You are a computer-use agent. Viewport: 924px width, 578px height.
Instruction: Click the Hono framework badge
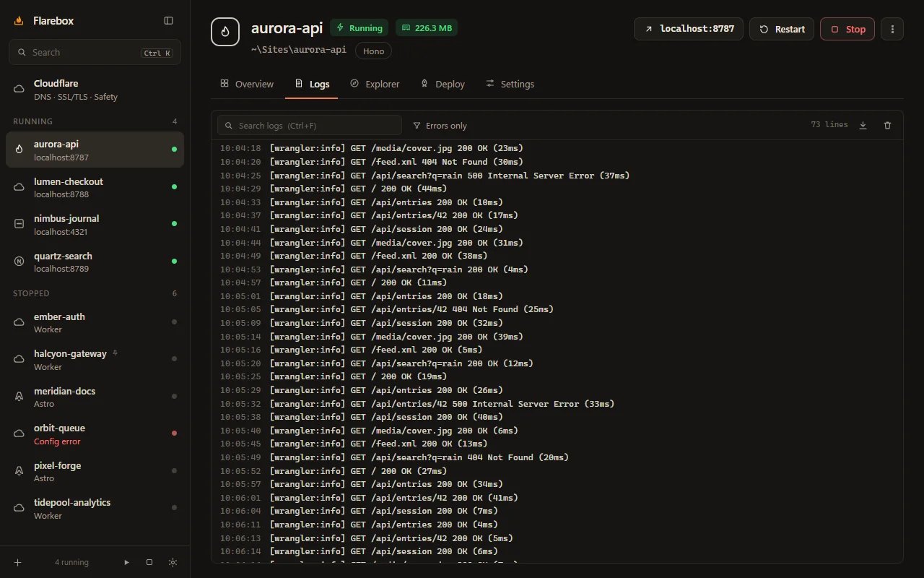pos(373,51)
